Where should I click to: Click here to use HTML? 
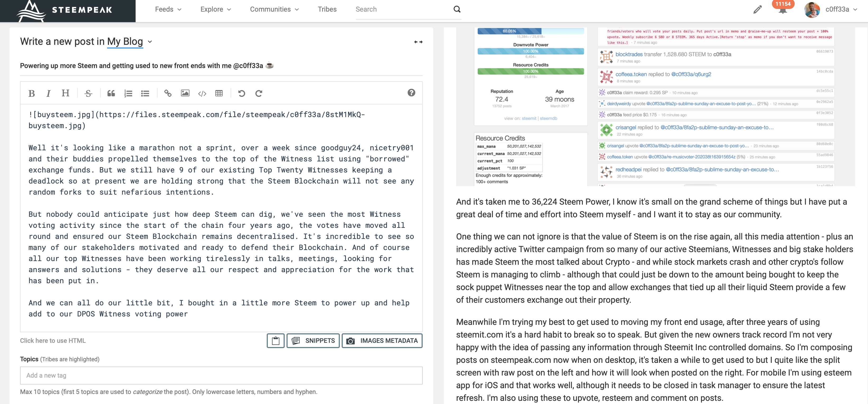click(53, 341)
